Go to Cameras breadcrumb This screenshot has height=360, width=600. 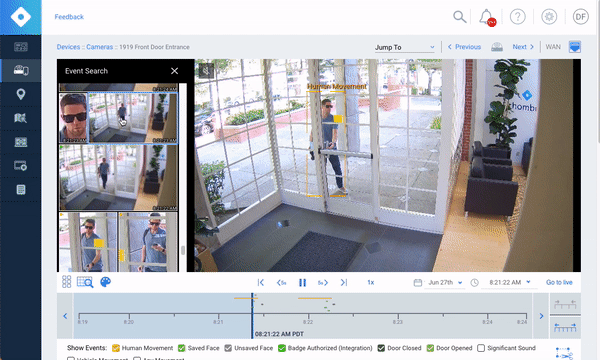click(x=99, y=47)
